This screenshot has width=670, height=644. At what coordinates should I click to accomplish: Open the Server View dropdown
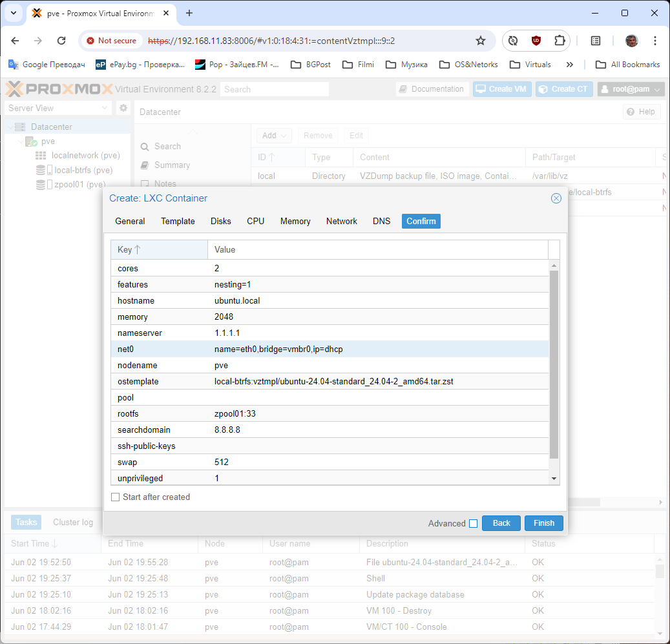point(58,108)
